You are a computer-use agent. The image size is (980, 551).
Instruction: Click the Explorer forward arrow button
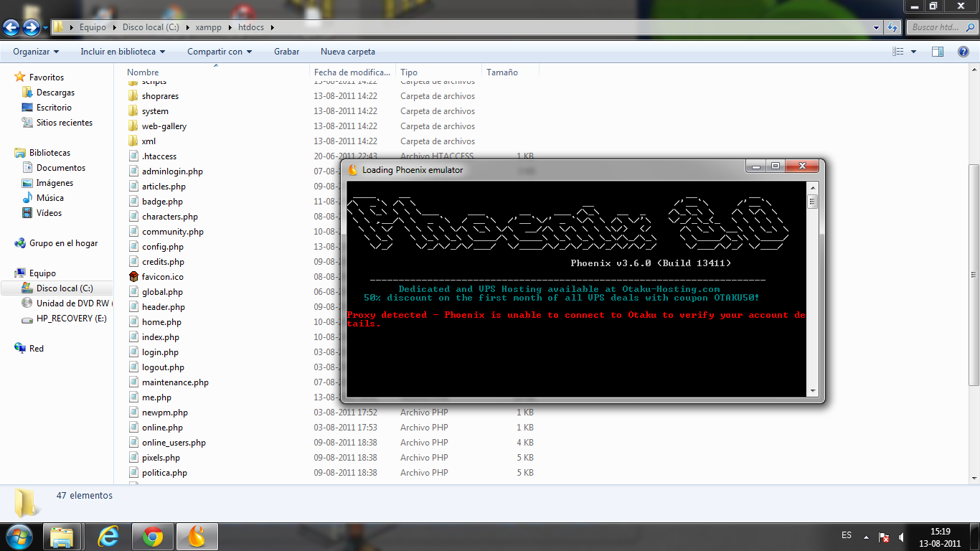coord(31,28)
